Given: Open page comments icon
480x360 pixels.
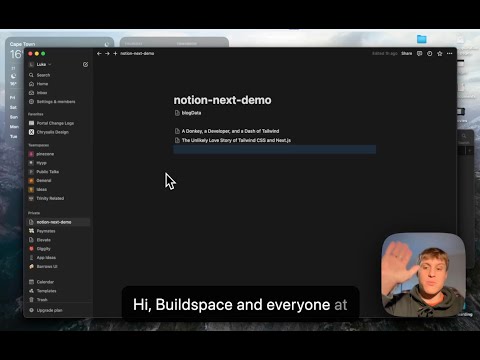Looking at the screenshot, I should tap(419, 53).
